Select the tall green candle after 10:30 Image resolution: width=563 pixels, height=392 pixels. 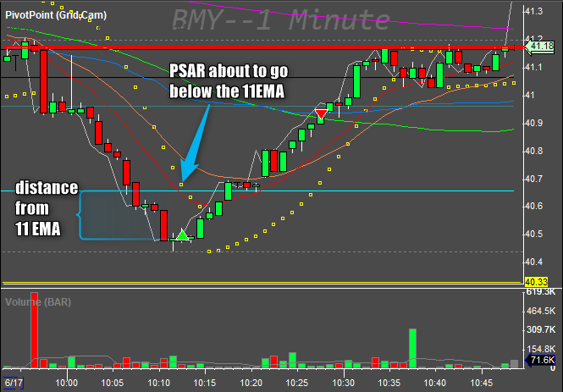[357, 81]
